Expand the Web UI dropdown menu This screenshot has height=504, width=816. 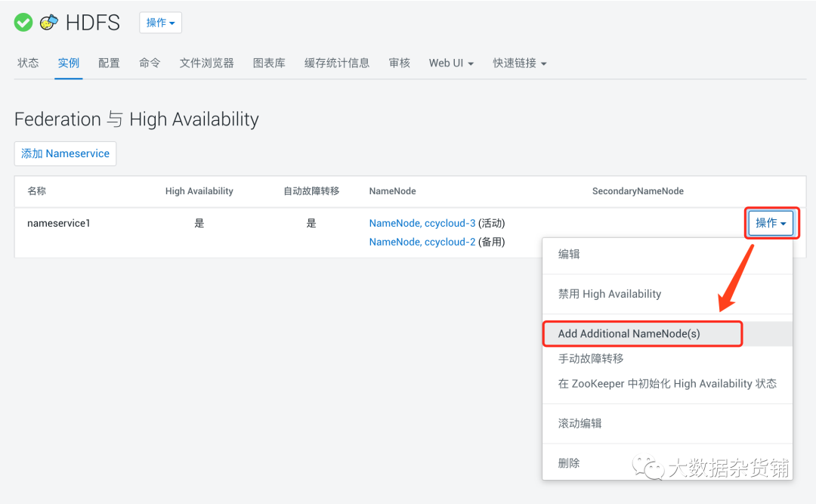tap(451, 63)
